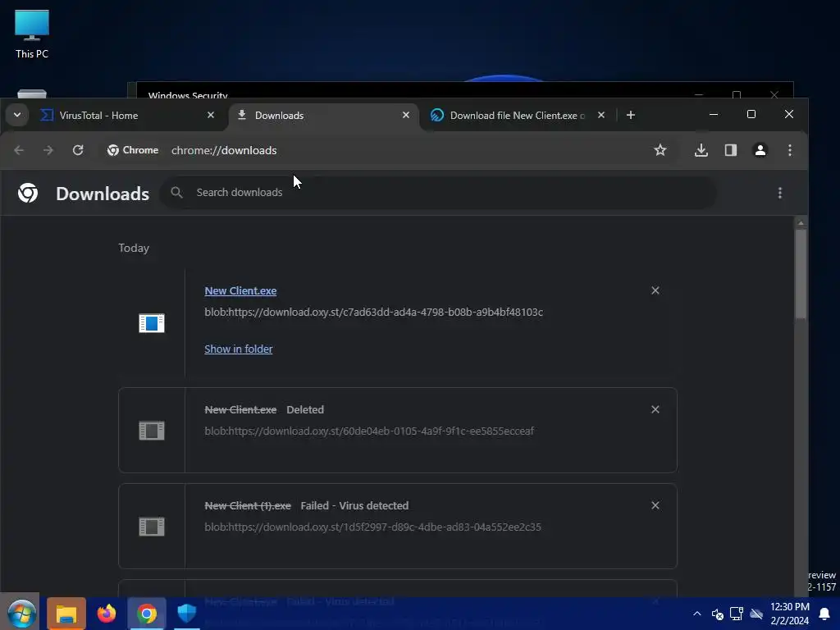The height and width of the screenshot is (630, 840).
Task: Toggle the Chrome side panel
Action: tap(731, 151)
